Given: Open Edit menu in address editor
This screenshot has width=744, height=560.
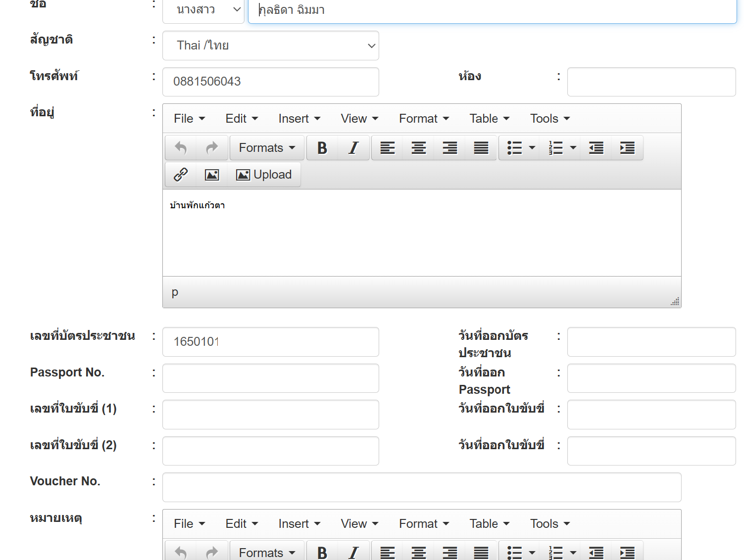Looking at the screenshot, I should 242,119.
